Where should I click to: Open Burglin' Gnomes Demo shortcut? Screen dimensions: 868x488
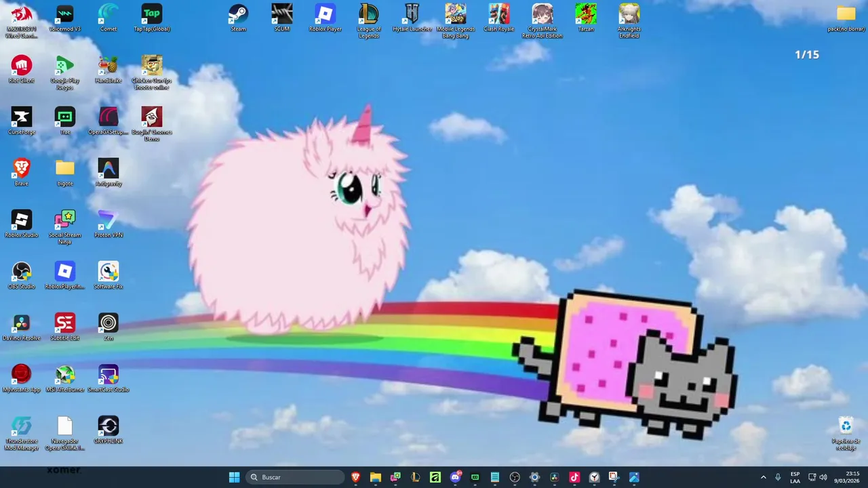pos(151,124)
